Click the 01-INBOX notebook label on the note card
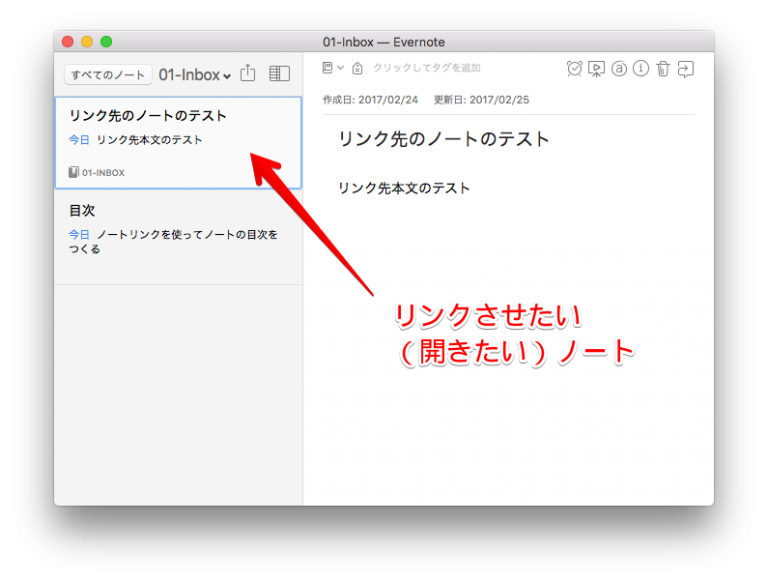Image resolution: width=768 pixels, height=583 pixels. point(103,173)
